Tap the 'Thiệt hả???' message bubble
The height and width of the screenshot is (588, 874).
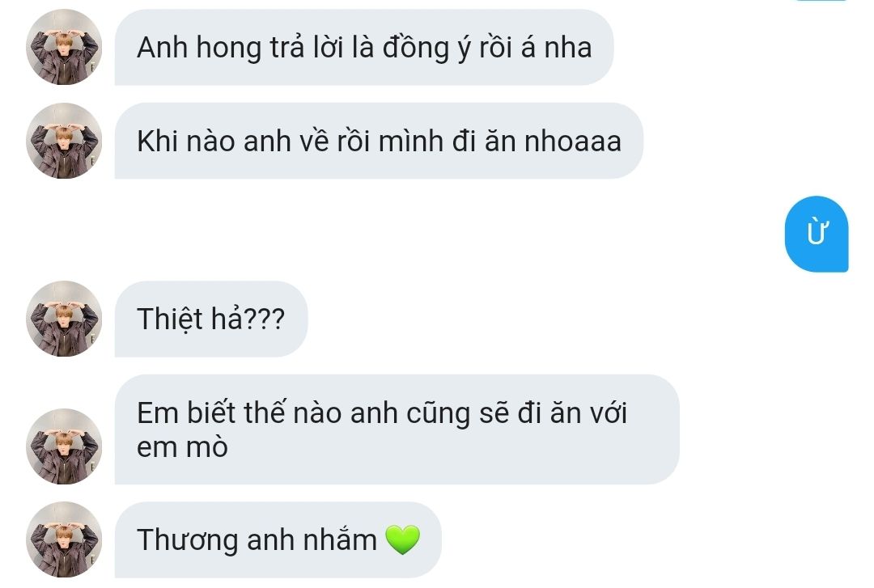[x=211, y=319]
